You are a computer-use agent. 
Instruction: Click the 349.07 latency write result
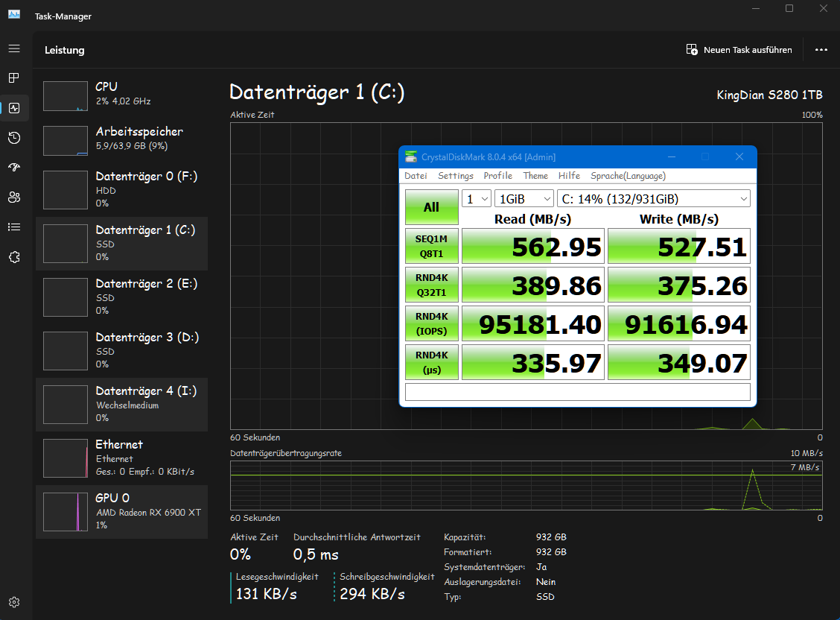click(x=678, y=361)
